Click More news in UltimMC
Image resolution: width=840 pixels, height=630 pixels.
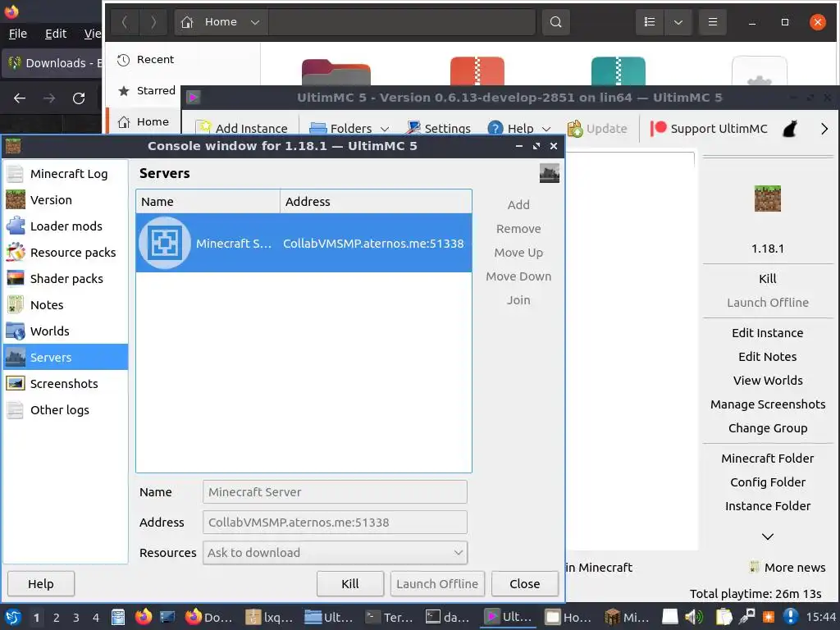click(x=787, y=568)
